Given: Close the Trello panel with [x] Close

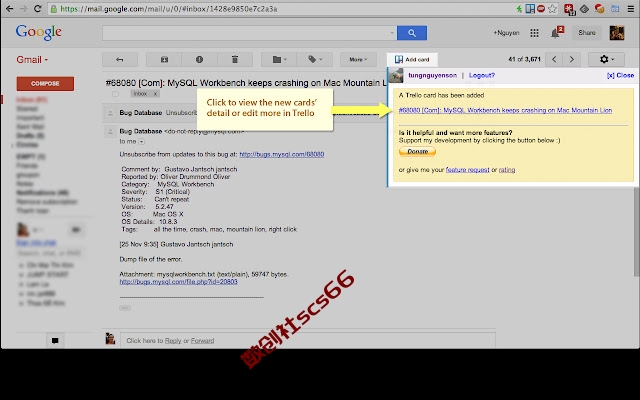Looking at the screenshot, I should click(x=620, y=76).
